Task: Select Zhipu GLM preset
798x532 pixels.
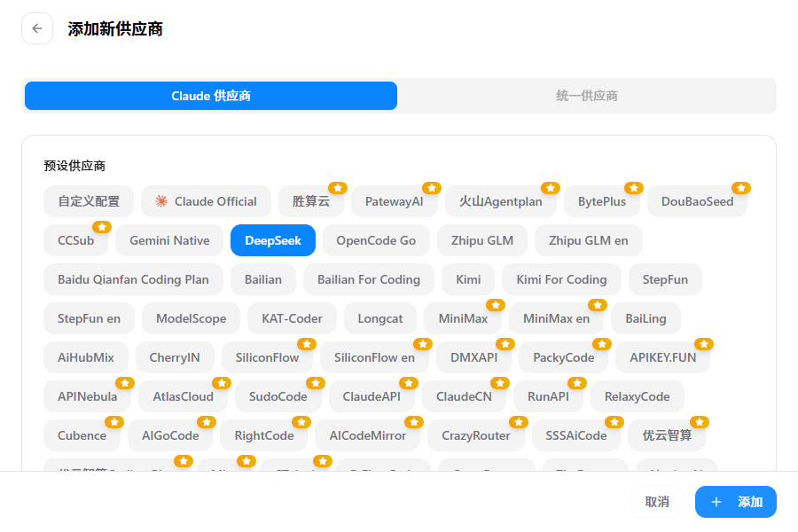Action: tap(482, 240)
